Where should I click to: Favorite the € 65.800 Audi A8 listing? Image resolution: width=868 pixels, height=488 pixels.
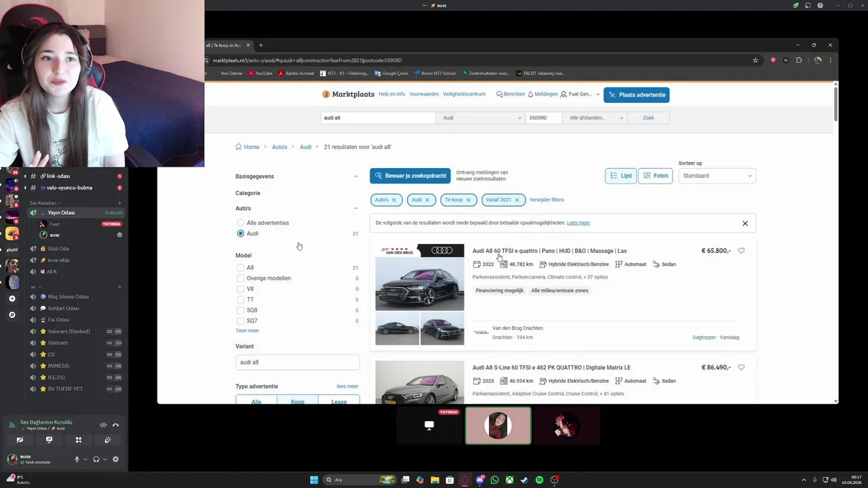point(741,251)
